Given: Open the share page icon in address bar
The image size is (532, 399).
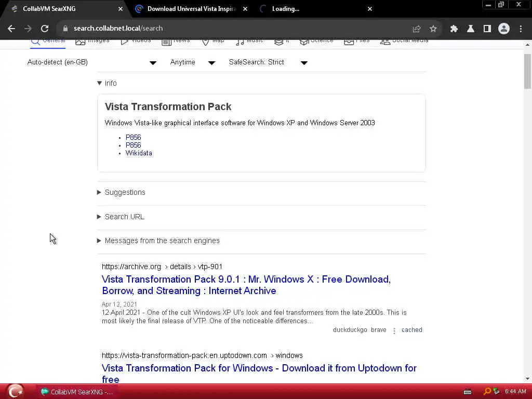Looking at the screenshot, I should pos(417,29).
